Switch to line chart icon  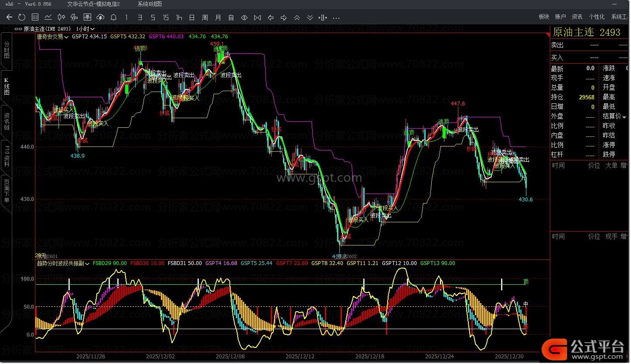(48, 17)
